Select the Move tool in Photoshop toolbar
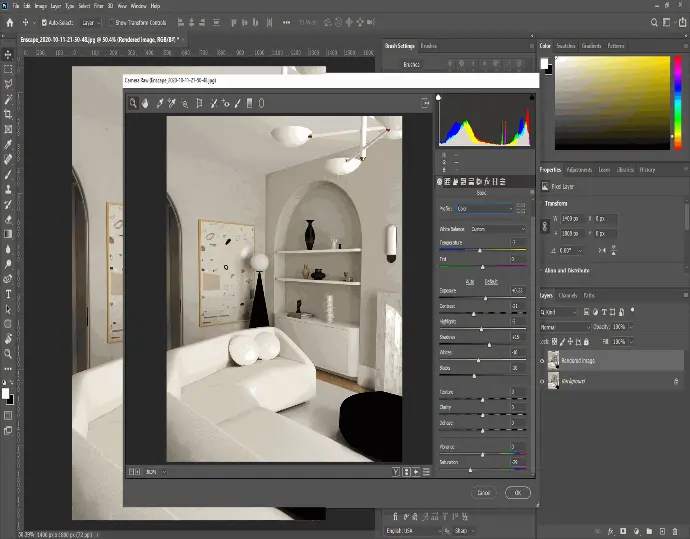Viewport: 690px width, 539px height. [8, 54]
